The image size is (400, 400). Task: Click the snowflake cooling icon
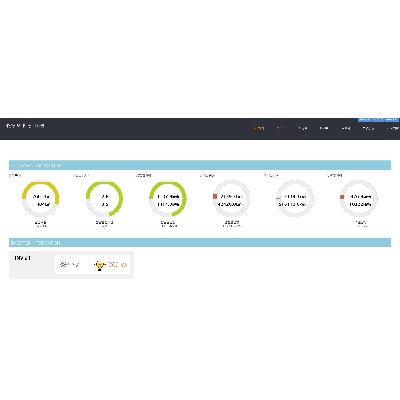pyautogui.click(x=63, y=265)
